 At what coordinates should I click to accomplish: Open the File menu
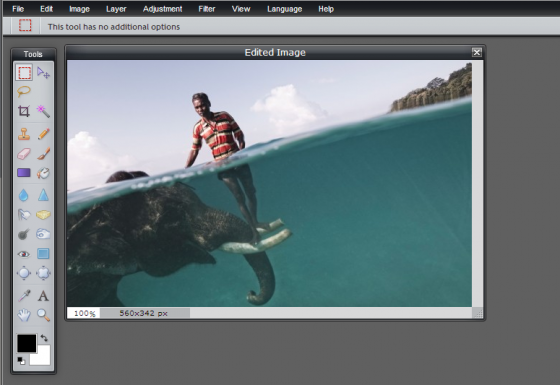(18, 9)
